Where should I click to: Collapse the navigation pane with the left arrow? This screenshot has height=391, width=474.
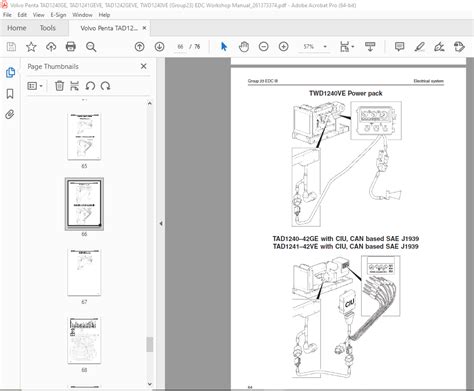pos(161,223)
